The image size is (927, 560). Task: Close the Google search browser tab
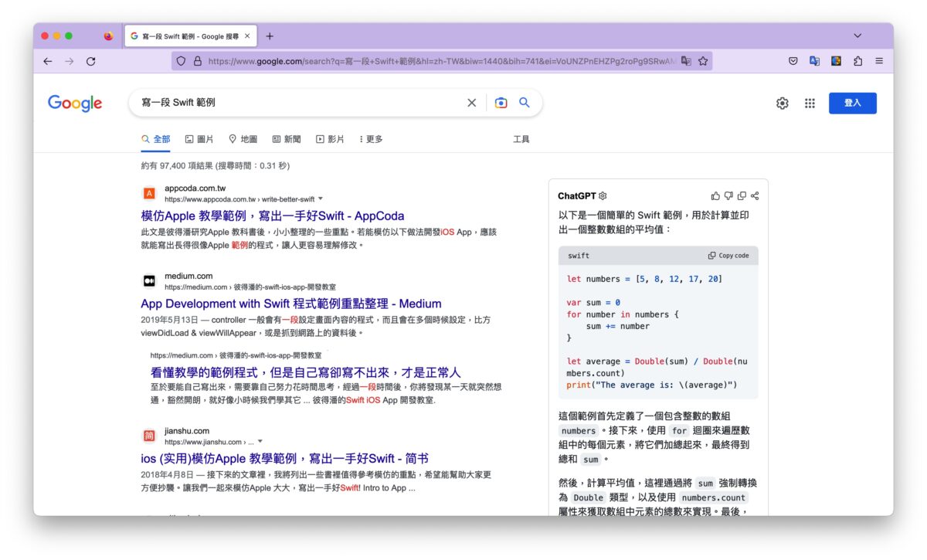pyautogui.click(x=247, y=36)
